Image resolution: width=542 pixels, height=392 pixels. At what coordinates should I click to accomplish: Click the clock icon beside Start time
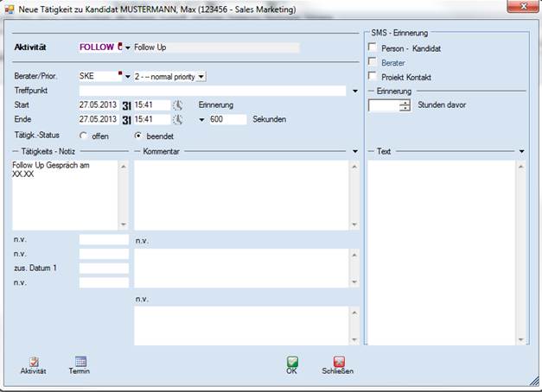(x=177, y=105)
